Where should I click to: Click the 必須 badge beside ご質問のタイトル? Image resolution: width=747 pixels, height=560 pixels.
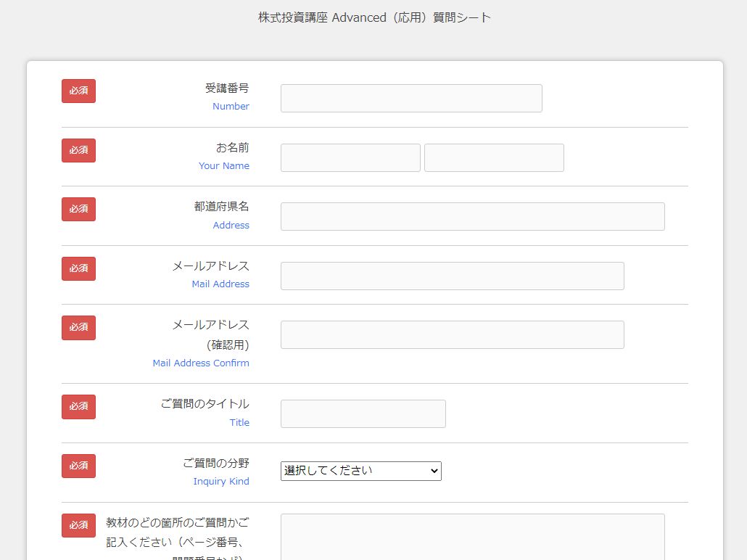78,407
